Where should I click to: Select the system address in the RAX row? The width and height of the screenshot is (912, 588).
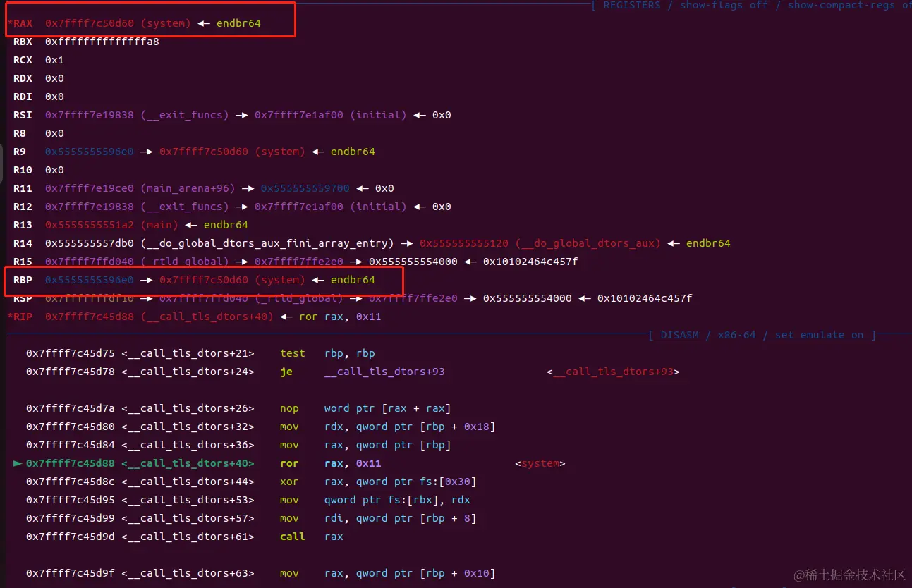pyautogui.click(x=118, y=23)
